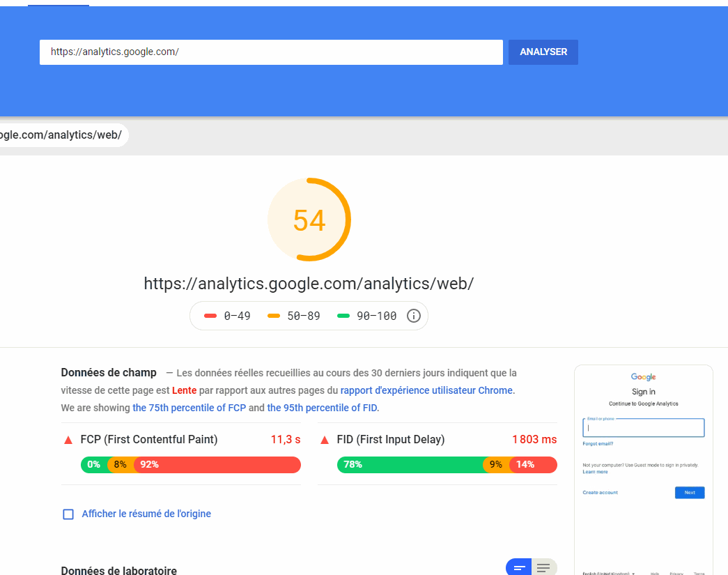Viewport: 728px width, 575px height.
Task: Click Next in the sign-in preview
Action: 689,492
